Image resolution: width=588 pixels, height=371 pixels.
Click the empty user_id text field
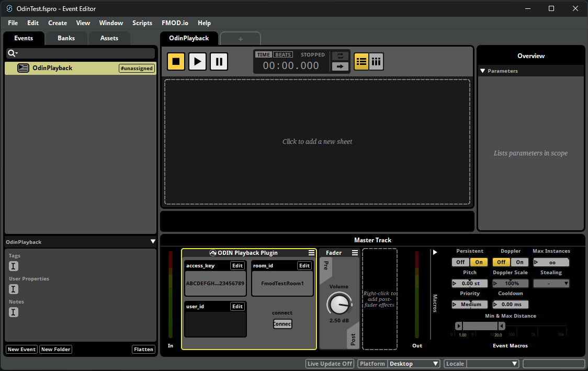click(x=216, y=324)
